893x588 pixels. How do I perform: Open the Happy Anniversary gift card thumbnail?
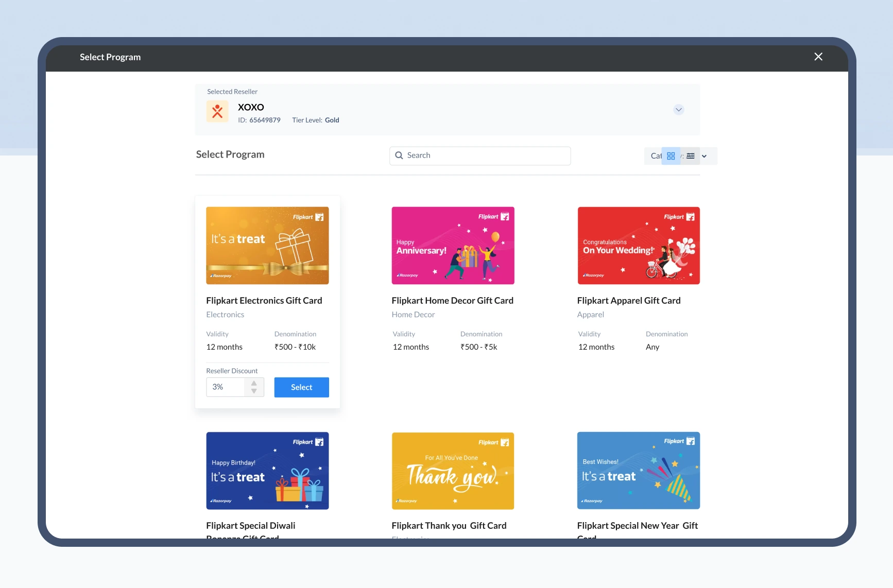(453, 246)
